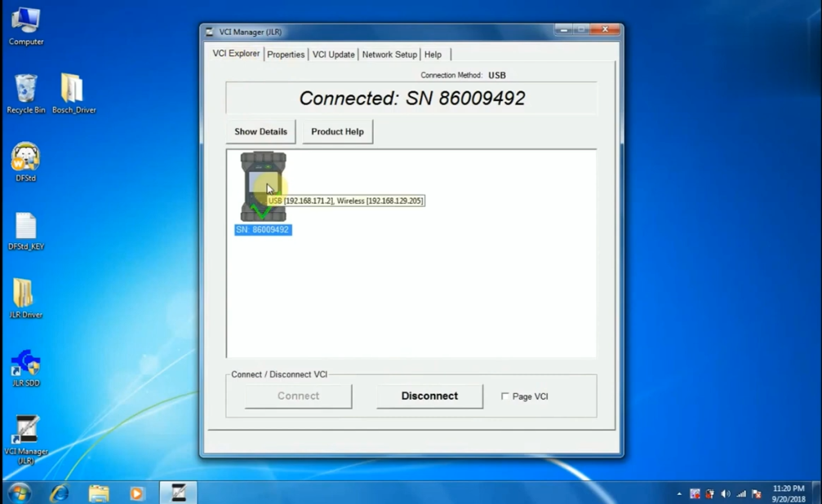Click the Connected: SN 86009492 status text
The height and width of the screenshot is (504, 822).
[412, 98]
